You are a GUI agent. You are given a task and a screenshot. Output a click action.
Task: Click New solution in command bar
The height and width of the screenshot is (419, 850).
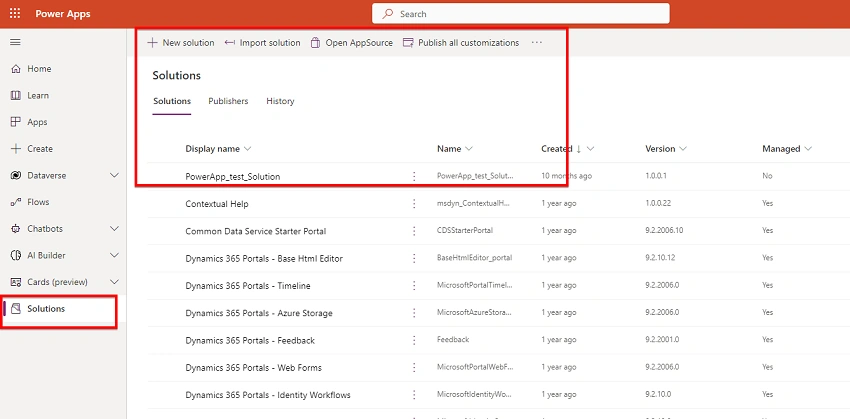[181, 43]
